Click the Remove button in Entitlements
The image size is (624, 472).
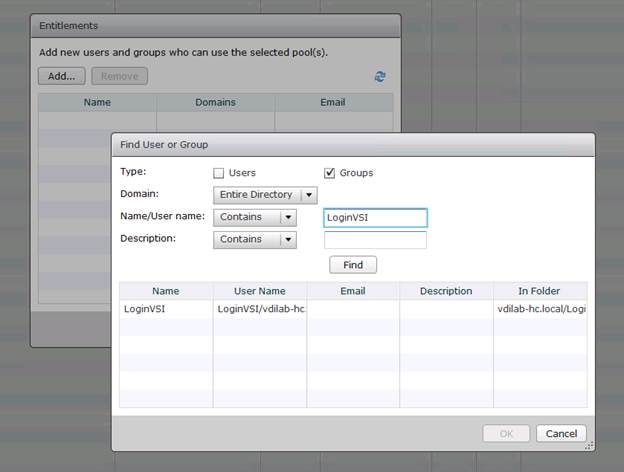(119, 76)
